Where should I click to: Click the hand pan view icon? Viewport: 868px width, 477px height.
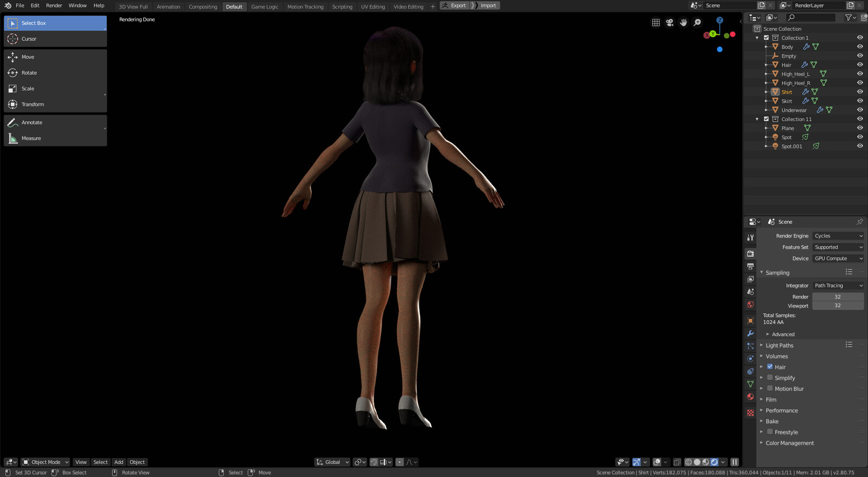(x=684, y=22)
